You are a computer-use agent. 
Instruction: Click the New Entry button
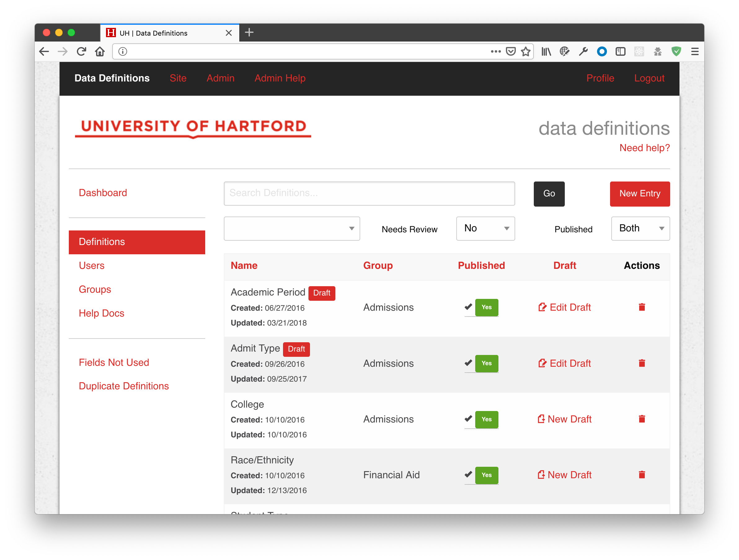640,194
